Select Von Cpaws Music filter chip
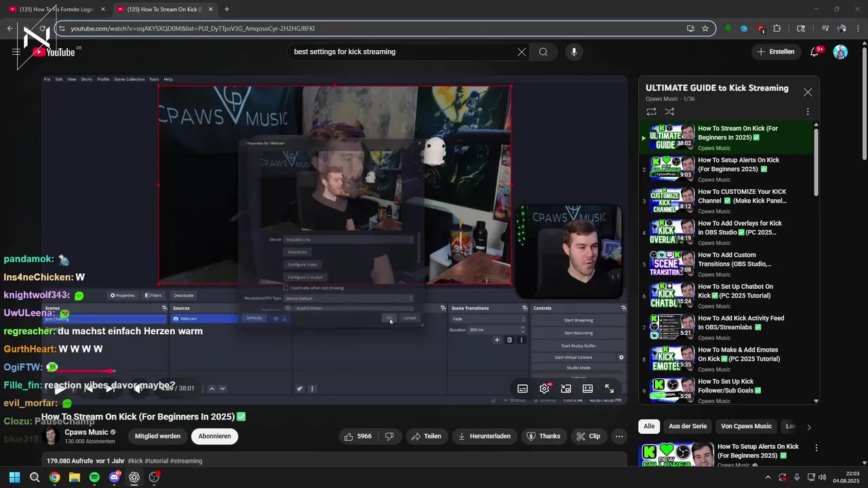The width and height of the screenshot is (868, 488). (x=746, y=426)
